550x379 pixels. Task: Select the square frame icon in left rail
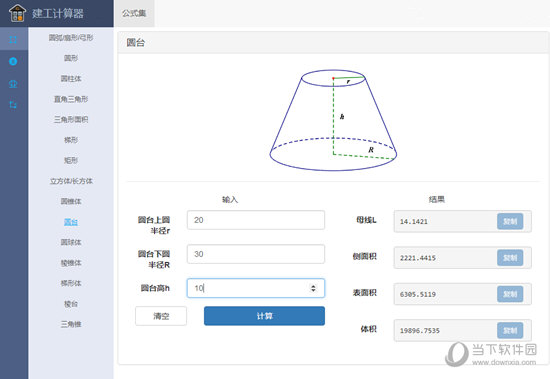[13, 39]
